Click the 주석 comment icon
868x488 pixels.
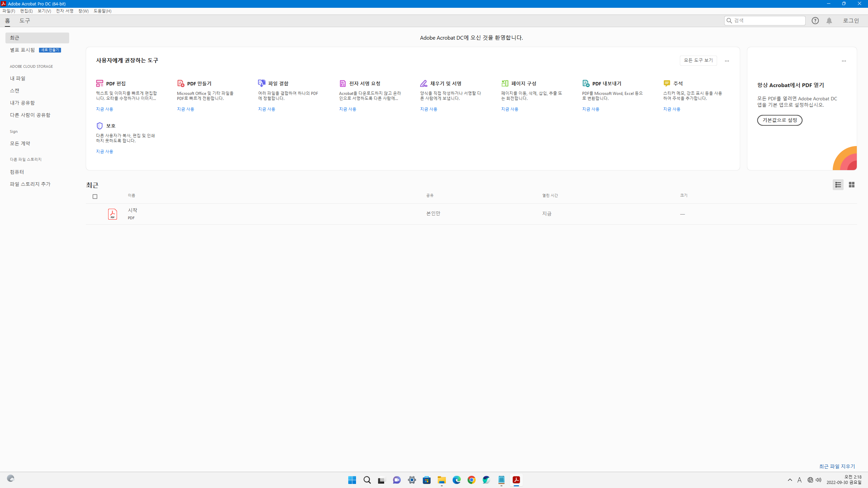(x=667, y=83)
